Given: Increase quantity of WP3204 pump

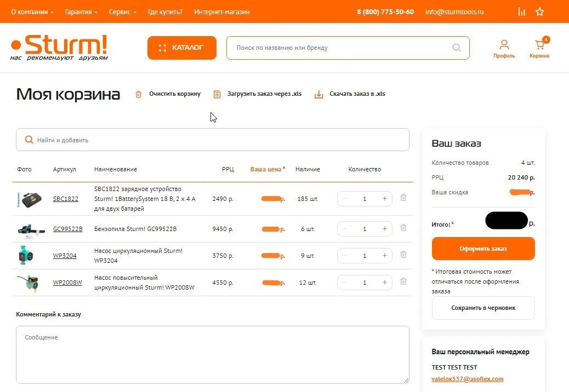Looking at the screenshot, I should pyautogui.click(x=385, y=256).
